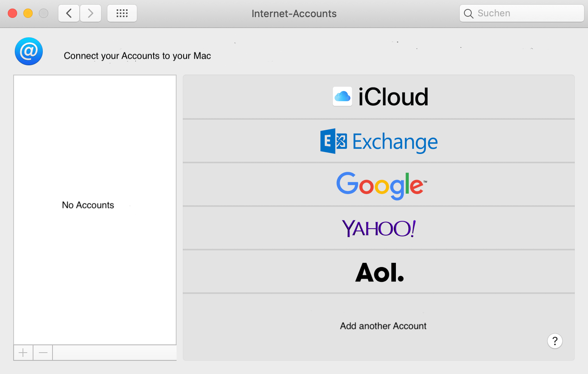
Task: Click Add another Account
Action: [x=383, y=326]
